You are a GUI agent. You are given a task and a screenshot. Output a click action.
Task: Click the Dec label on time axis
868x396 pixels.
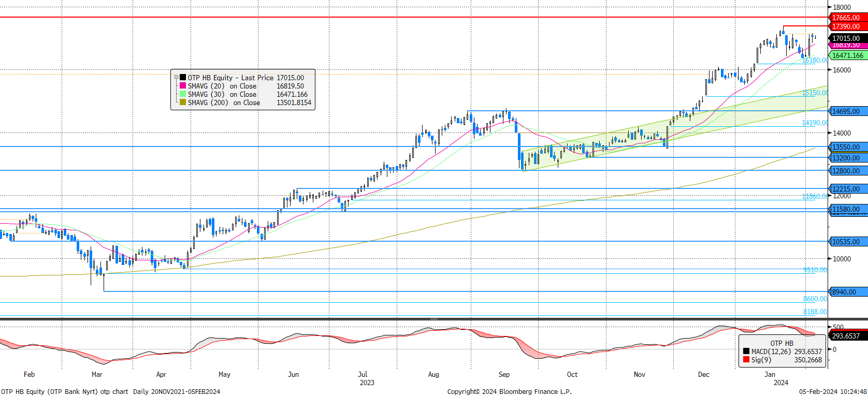pyautogui.click(x=703, y=374)
